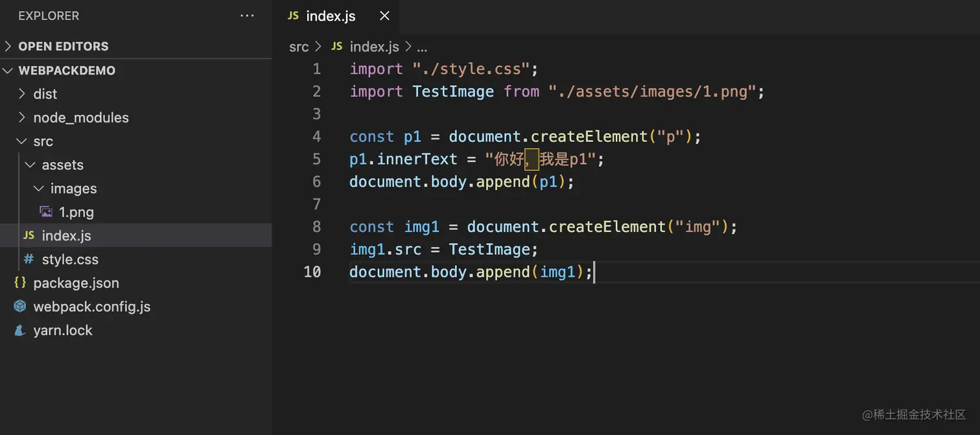Click the braces icon beside package.json
This screenshot has height=435, width=980.
(x=20, y=283)
